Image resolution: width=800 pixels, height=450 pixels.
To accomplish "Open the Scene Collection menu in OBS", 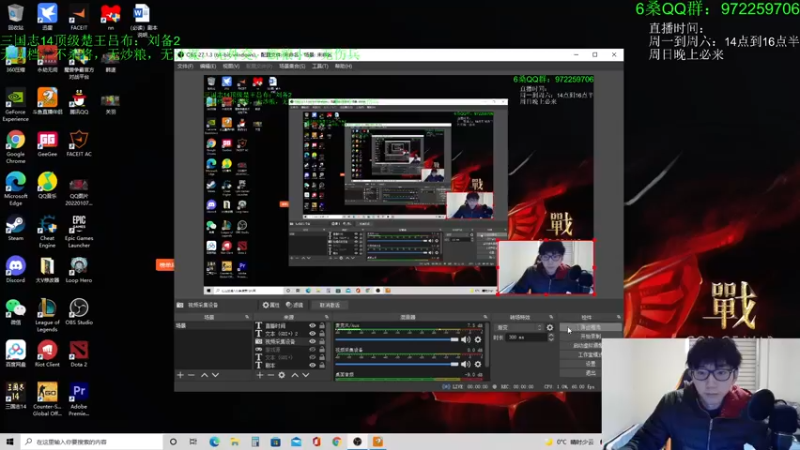I will coord(292,66).
